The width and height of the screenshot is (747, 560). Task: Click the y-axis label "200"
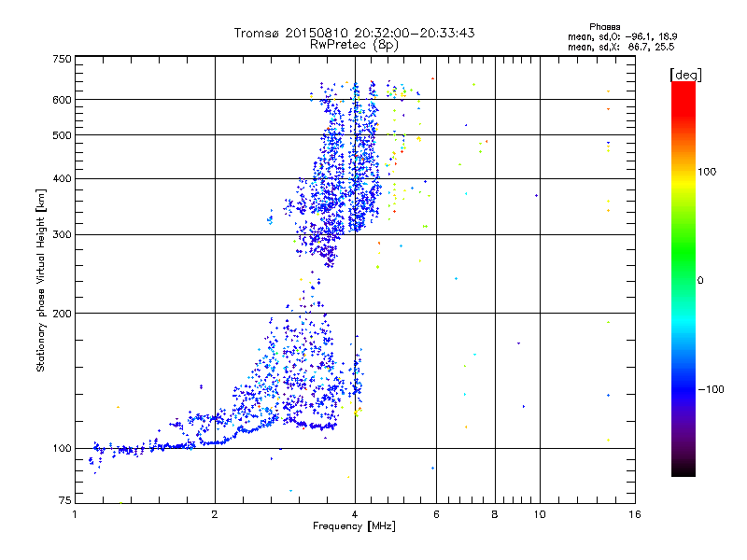point(62,314)
